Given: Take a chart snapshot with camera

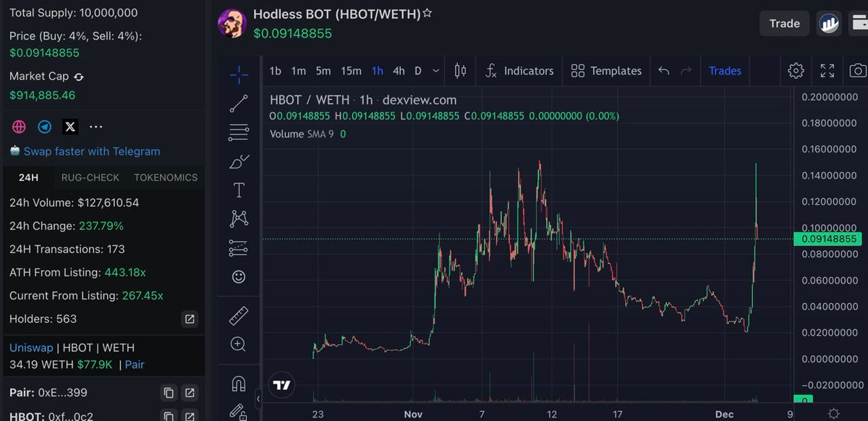Looking at the screenshot, I should click(x=858, y=71).
